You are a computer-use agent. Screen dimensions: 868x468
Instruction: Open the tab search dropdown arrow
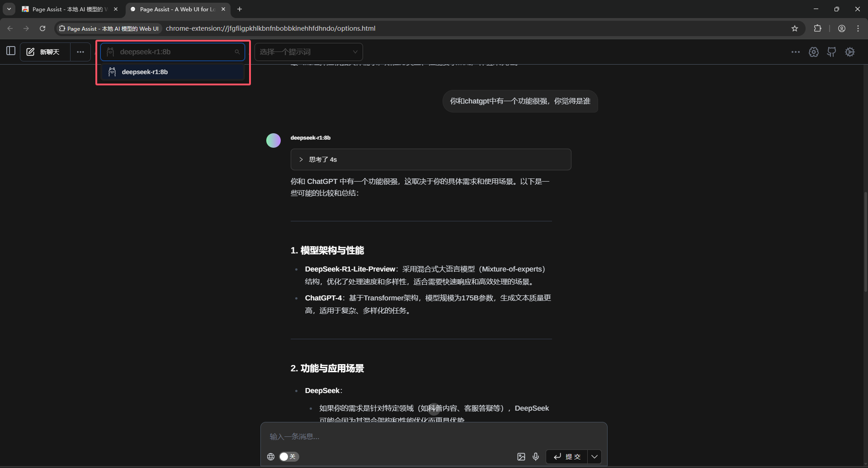[9, 9]
